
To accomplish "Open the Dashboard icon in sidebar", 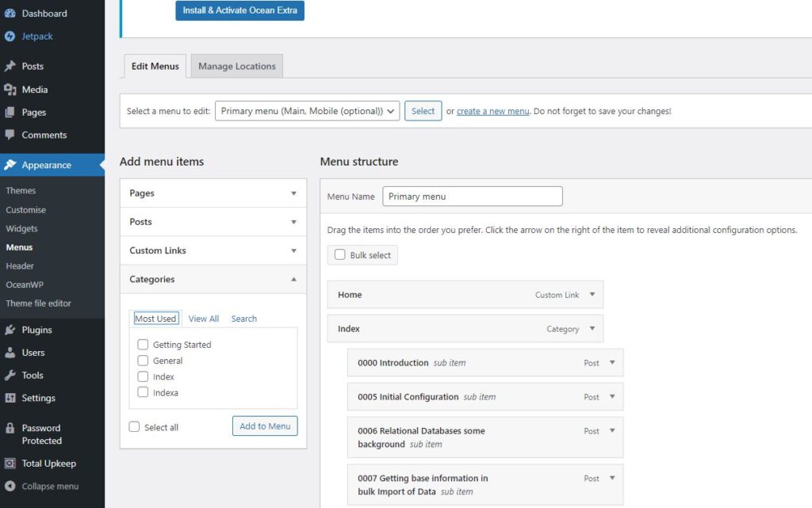I will click(x=10, y=13).
